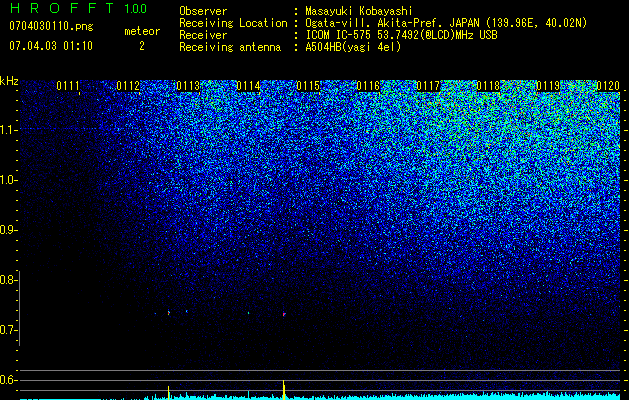Click the 1.1 kHz axis label
This screenshot has height=400, width=629.
click(x=7, y=130)
